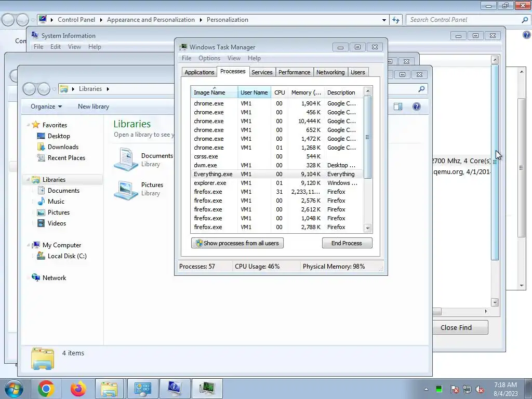The width and height of the screenshot is (532, 399).
Task: Open the Organize dropdown
Action: tap(46, 107)
